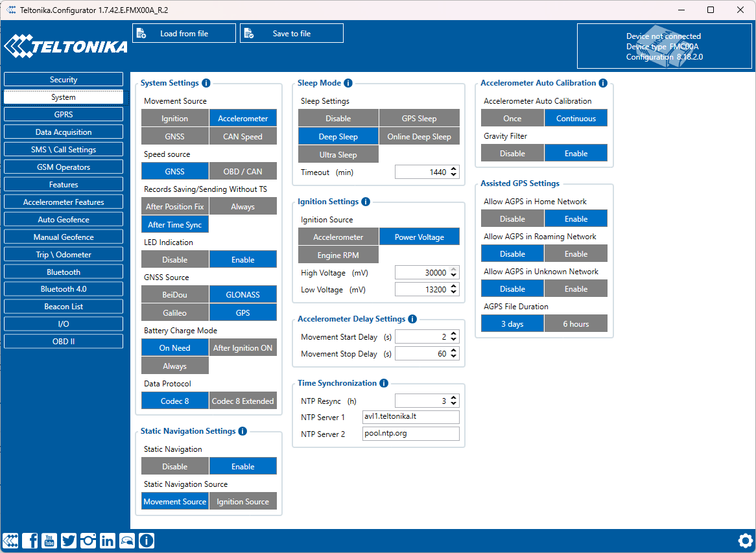Open Twitter icon in footer
The height and width of the screenshot is (553, 756).
pos(69,541)
